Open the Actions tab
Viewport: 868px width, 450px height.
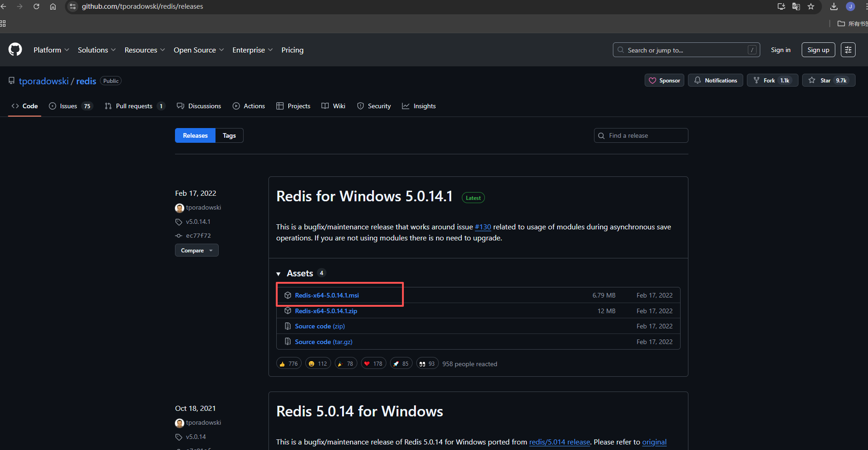point(249,106)
